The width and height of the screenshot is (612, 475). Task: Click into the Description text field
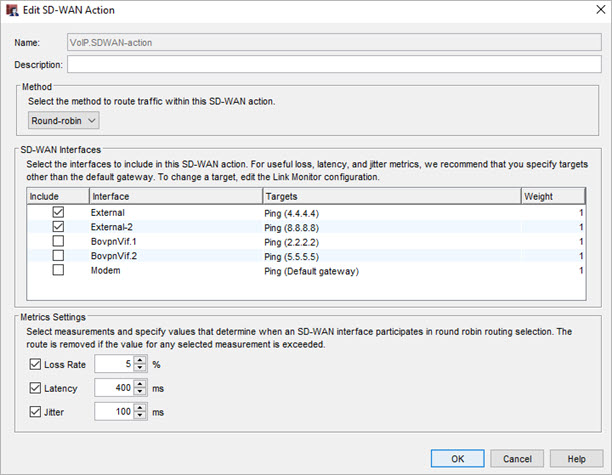[334, 65]
